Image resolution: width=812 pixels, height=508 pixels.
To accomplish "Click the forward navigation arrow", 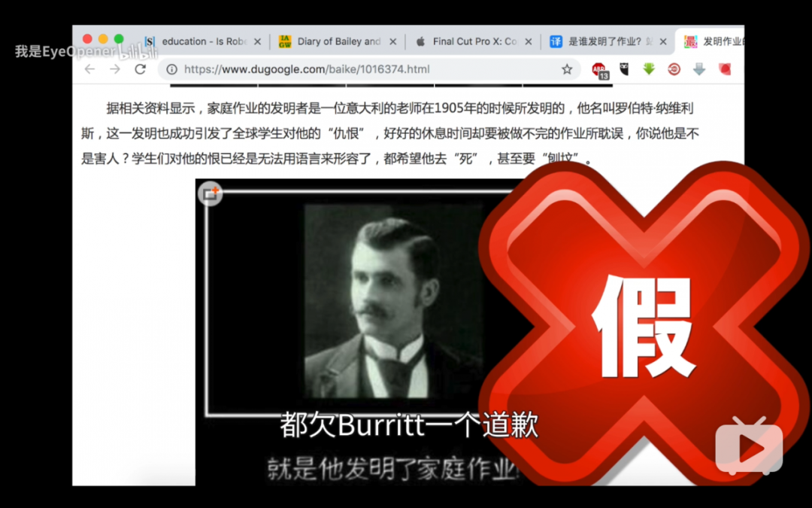I will coord(114,68).
